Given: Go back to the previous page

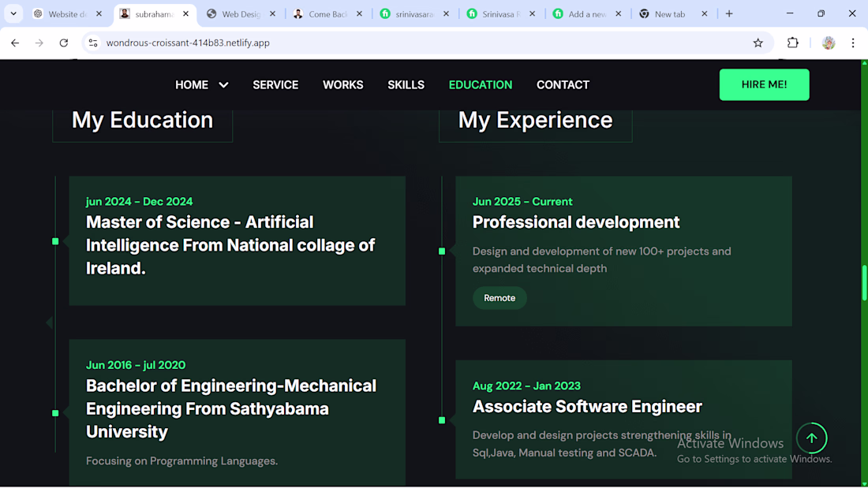Looking at the screenshot, I should 15,43.
